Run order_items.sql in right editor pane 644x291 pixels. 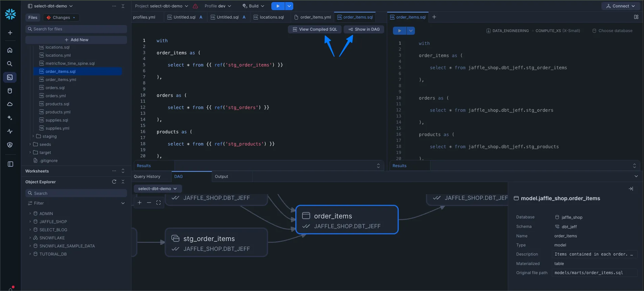click(x=400, y=31)
